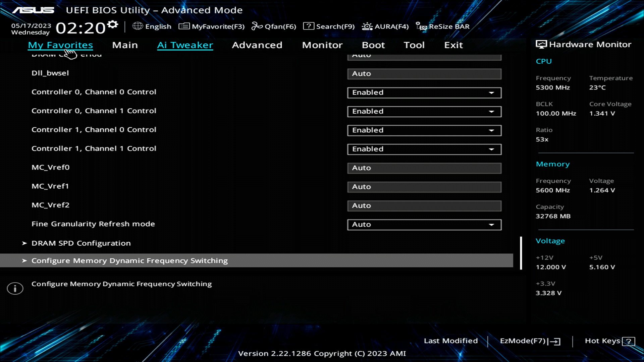Click the info icon near Configure Memory description
The image size is (644, 362).
(x=15, y=288)
